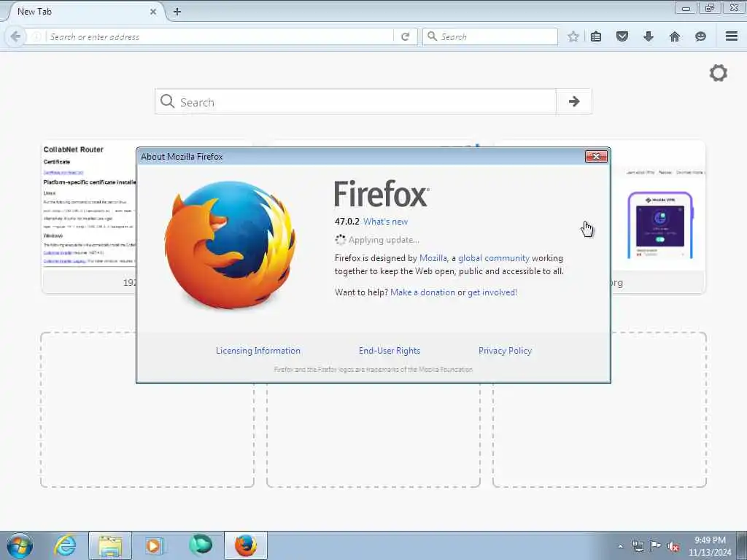This screenshot has width=747, height=560.
Task: Click the magnifier icon in toolbar search box
Action: [432, 36]
